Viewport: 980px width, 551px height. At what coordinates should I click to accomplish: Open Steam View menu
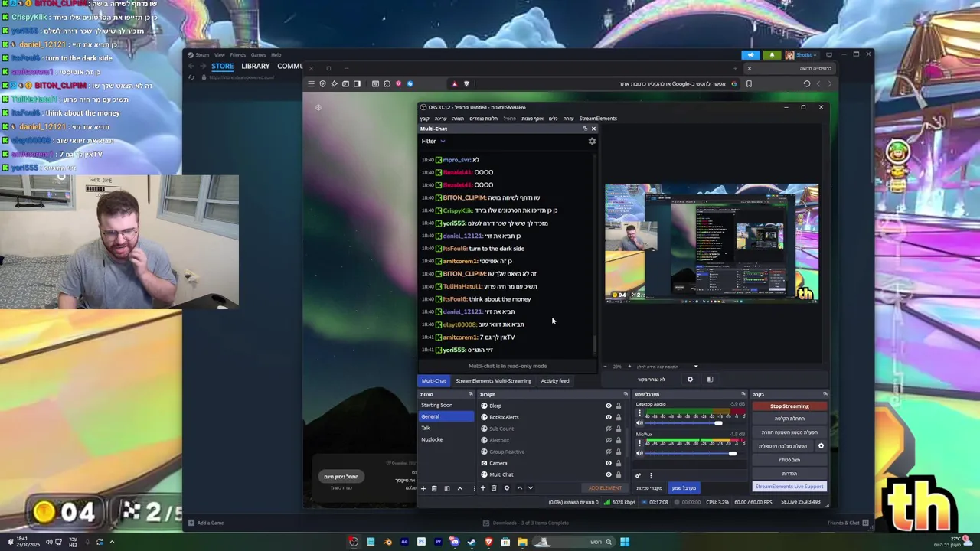pos(220,55)
